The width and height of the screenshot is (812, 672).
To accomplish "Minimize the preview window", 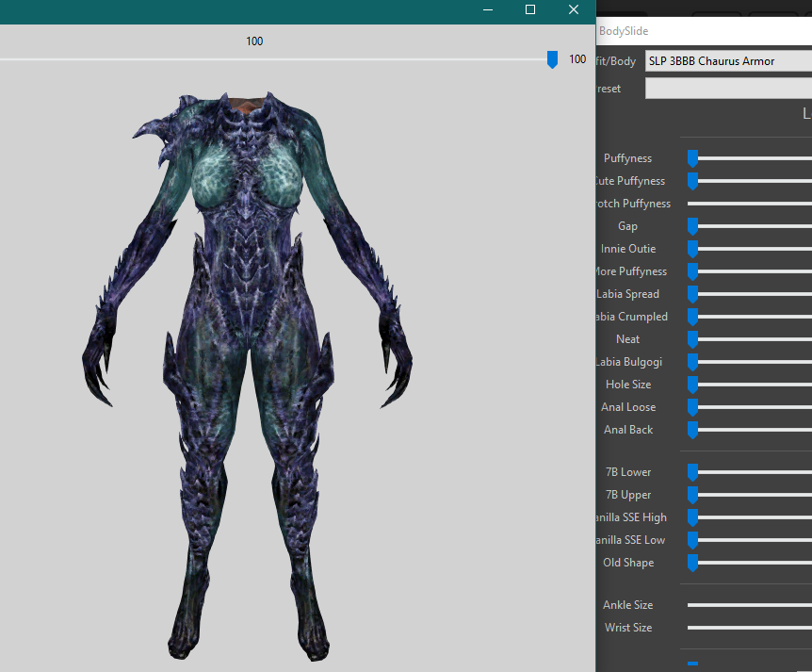I will 488,9.
